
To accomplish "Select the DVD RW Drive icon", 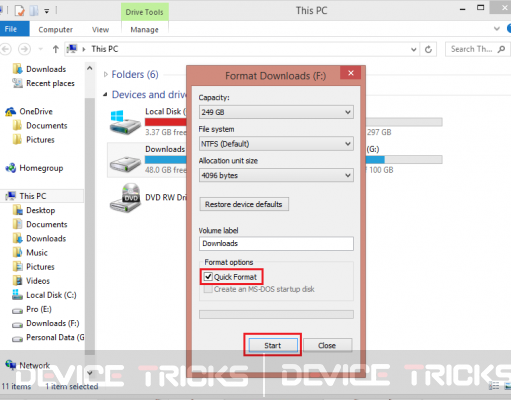I will point(125,198).
